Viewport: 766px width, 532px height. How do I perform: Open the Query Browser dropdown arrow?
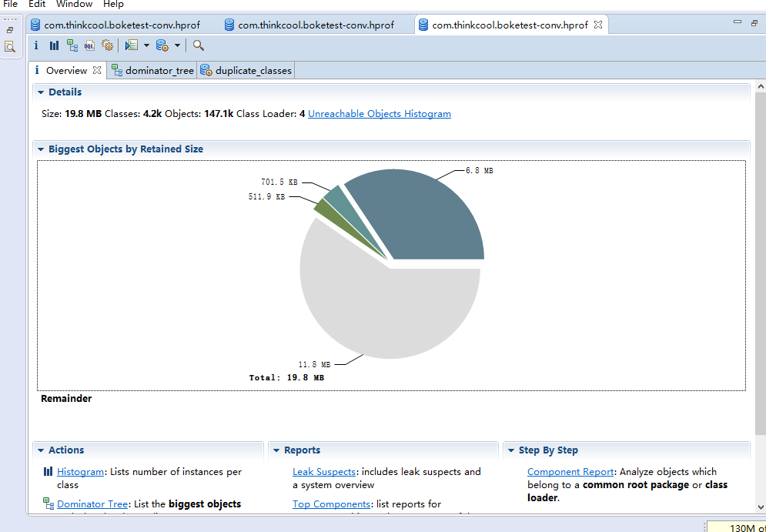click(x=177, y=45)
